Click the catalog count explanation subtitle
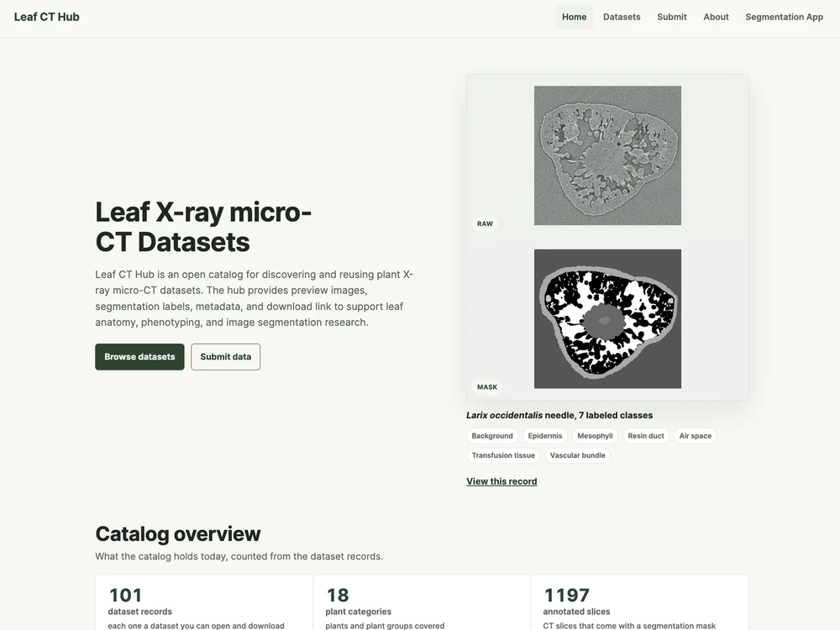This screenshot has height=630, width=840. [239, 556]
